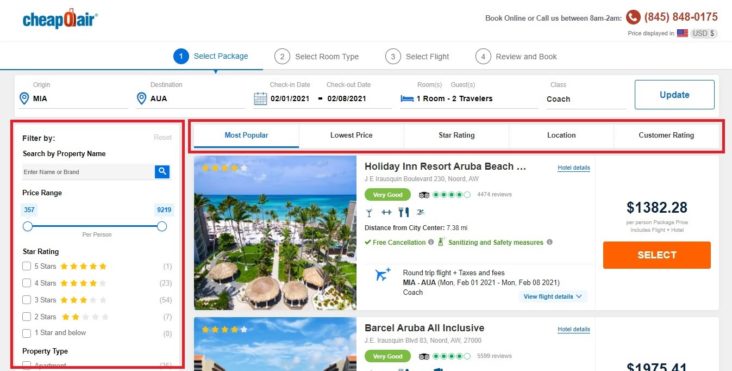Switch to the Lowest Price tab
732x371 pixels.
351,135
